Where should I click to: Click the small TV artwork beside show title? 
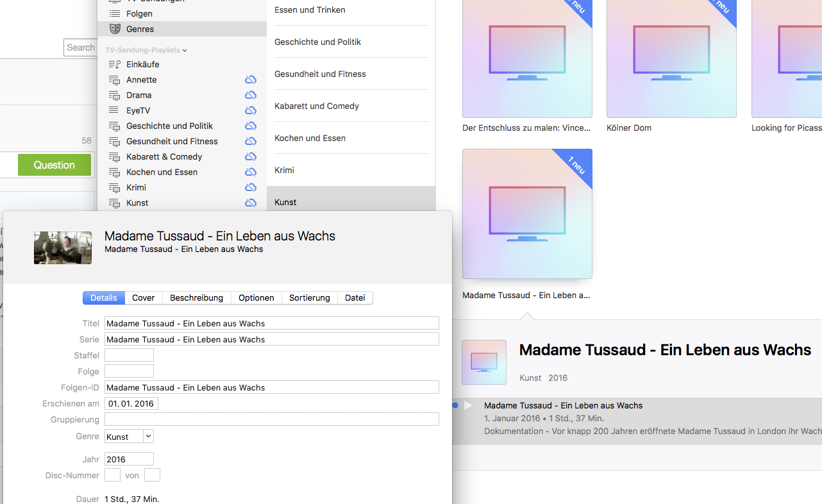(x=484, y=362)
